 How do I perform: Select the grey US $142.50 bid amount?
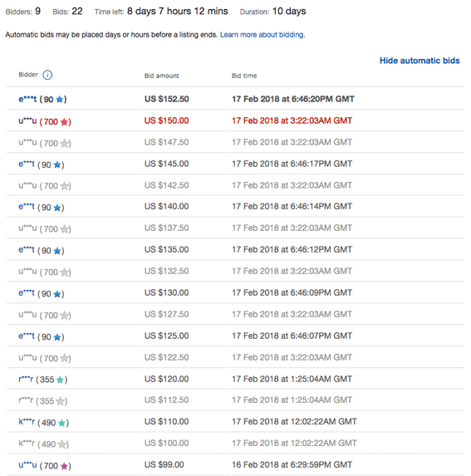click(167, 185)
